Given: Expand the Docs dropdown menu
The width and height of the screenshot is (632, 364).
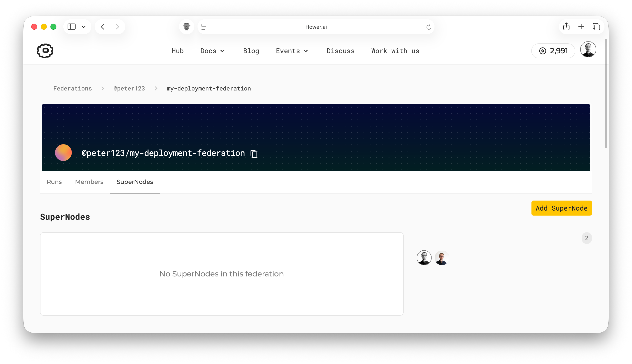Looking at the screenshot, I should point(212,51).
